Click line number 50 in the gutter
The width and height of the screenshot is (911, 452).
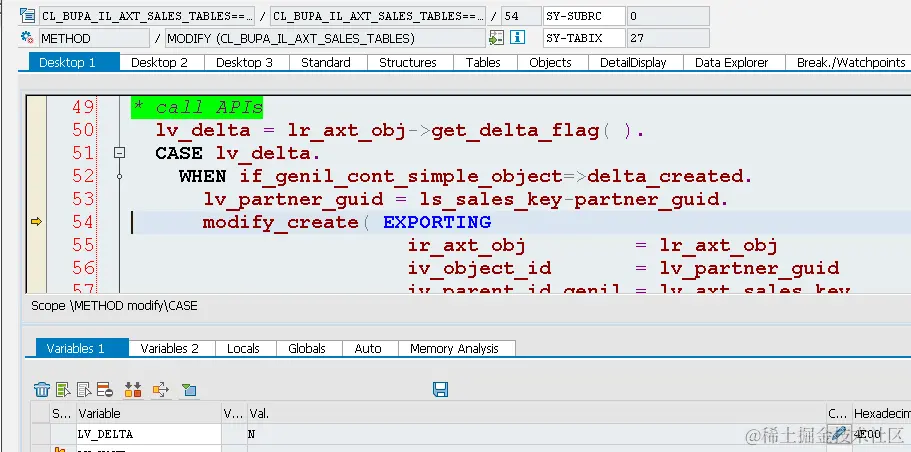click(83, 130)
